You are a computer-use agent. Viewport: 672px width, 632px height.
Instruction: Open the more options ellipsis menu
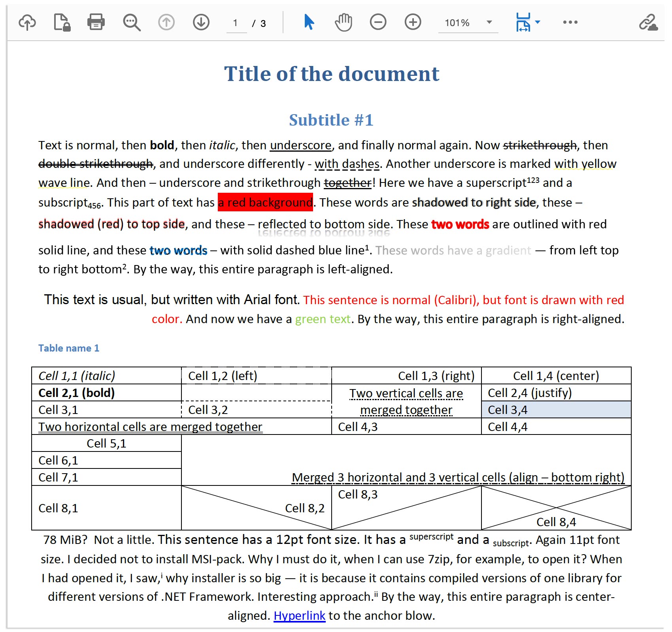[x=571, y=23]
